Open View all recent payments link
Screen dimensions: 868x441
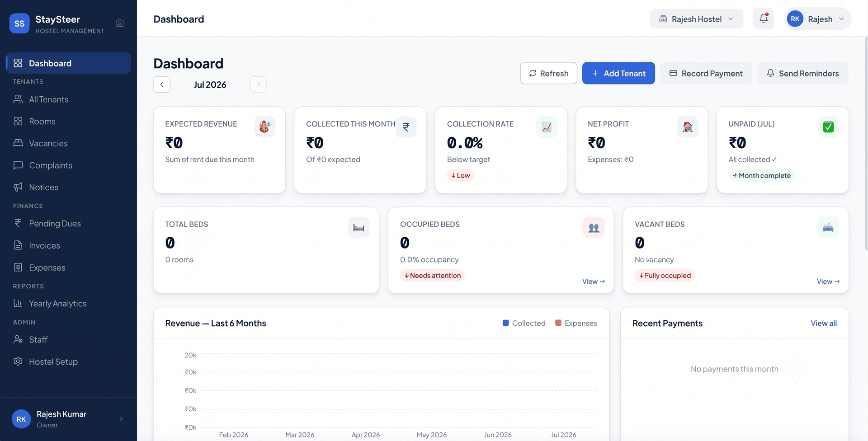[x=823, y=323]
